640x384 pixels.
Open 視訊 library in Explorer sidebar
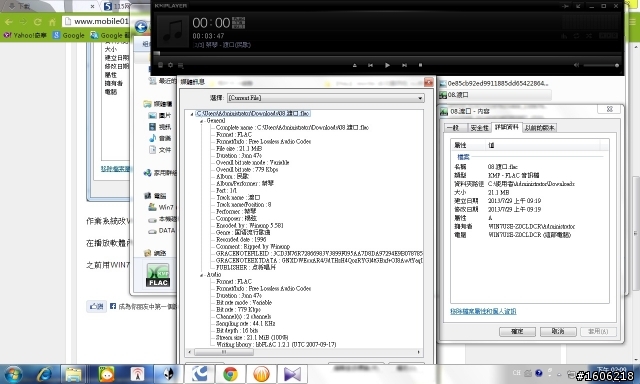pos(160,127)
